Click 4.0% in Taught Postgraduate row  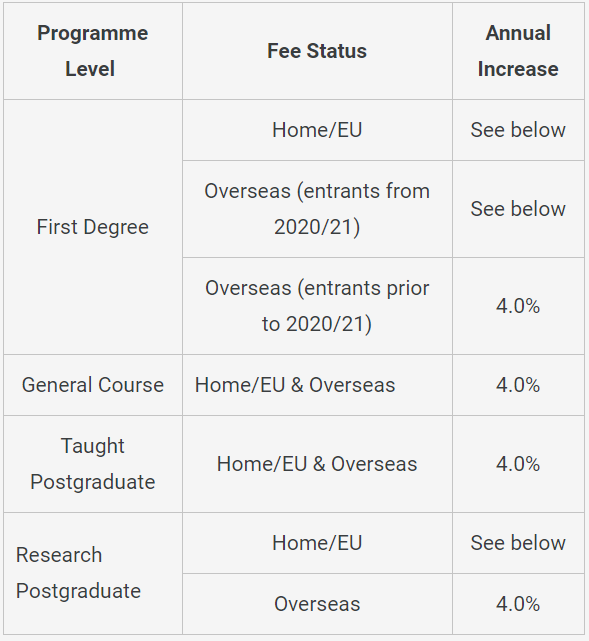pyautogui.click(x=518, y=464)
